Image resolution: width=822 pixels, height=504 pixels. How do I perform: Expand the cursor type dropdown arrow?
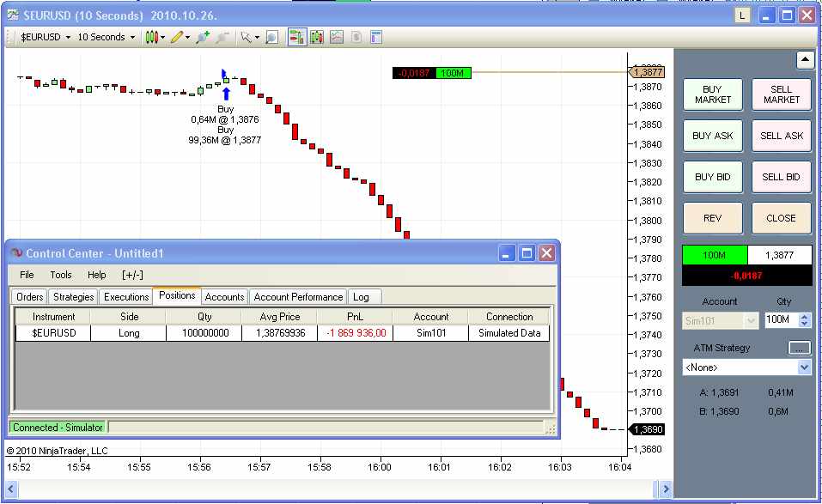point(257,38)
